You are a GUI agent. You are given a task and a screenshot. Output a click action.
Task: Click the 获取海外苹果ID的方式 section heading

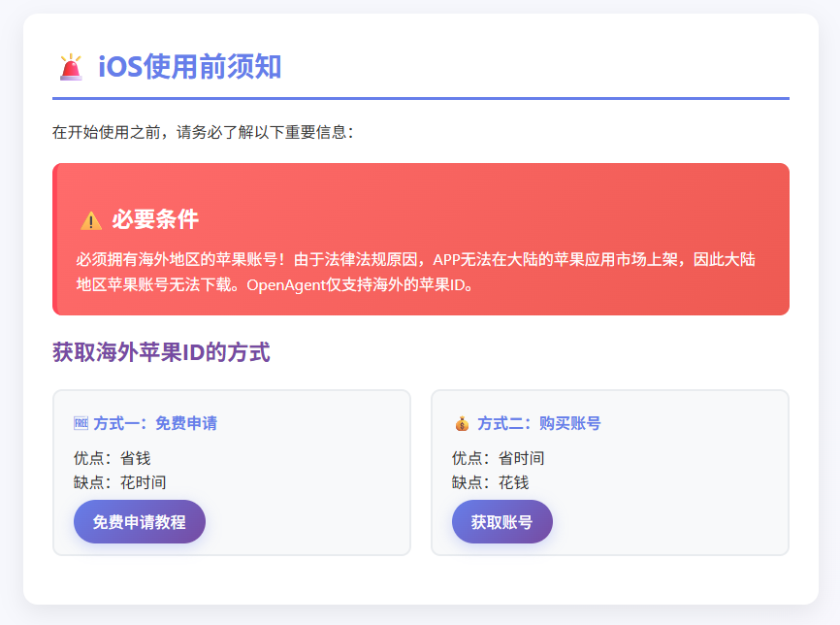click(161, 352)
